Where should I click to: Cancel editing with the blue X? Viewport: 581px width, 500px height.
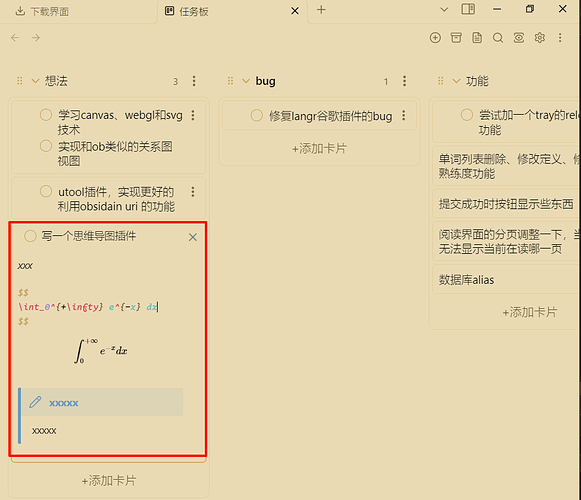point(193,237)
